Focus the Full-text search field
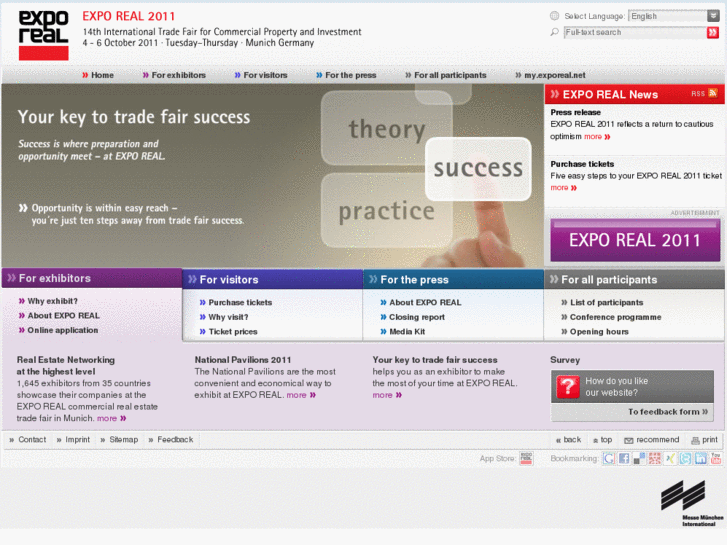 [x=635, y=32]
